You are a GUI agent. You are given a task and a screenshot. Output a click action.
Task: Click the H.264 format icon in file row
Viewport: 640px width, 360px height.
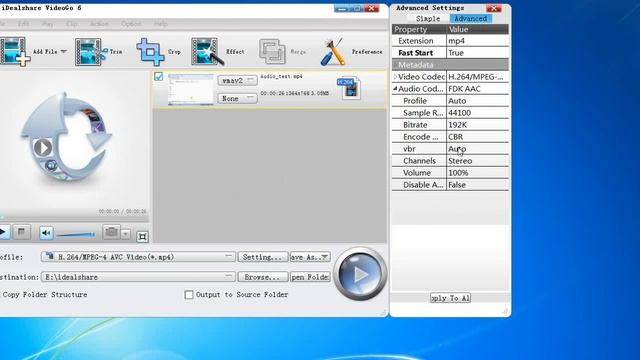pos(349,88)
